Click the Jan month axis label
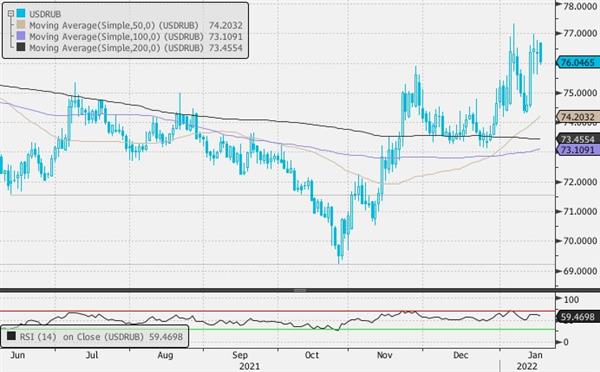Screen dimensions: 600x372 (535, 355)
